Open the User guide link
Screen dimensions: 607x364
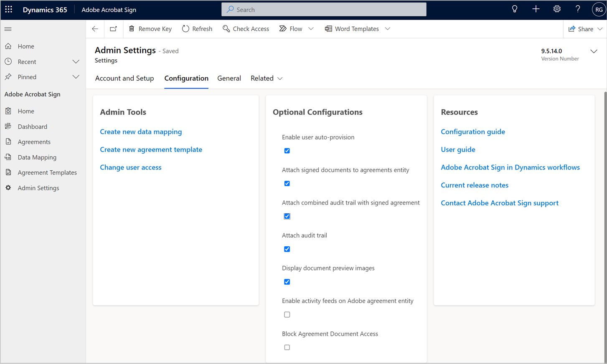tap(458, 149)
